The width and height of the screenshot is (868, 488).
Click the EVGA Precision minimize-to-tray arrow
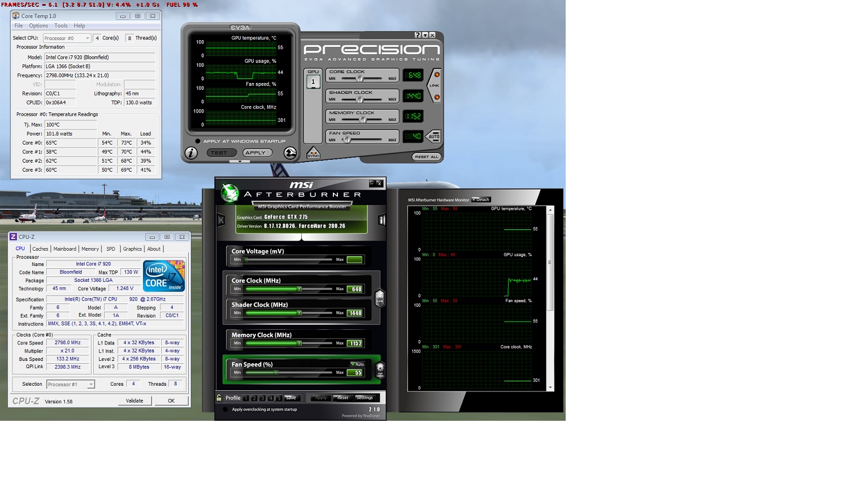425,35
